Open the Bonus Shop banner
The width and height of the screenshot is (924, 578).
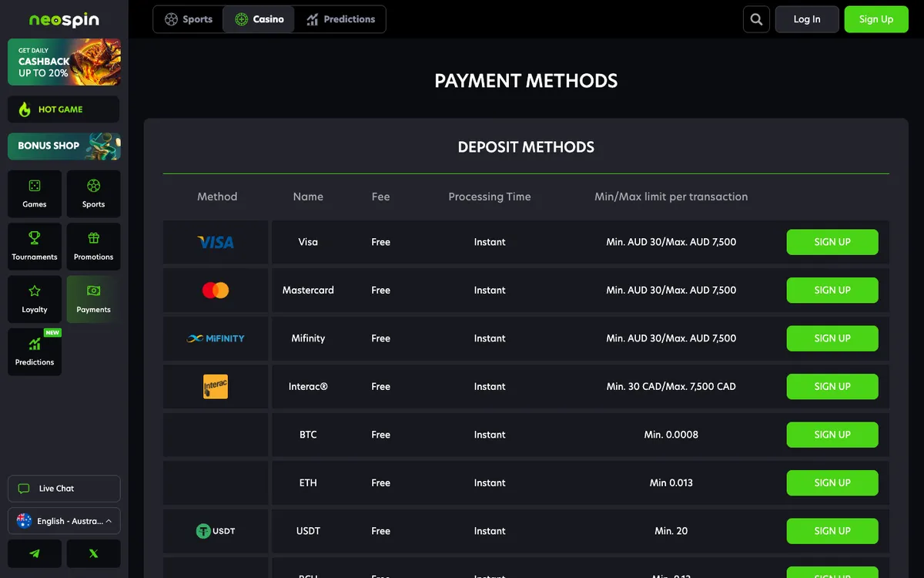pos(64,146)
